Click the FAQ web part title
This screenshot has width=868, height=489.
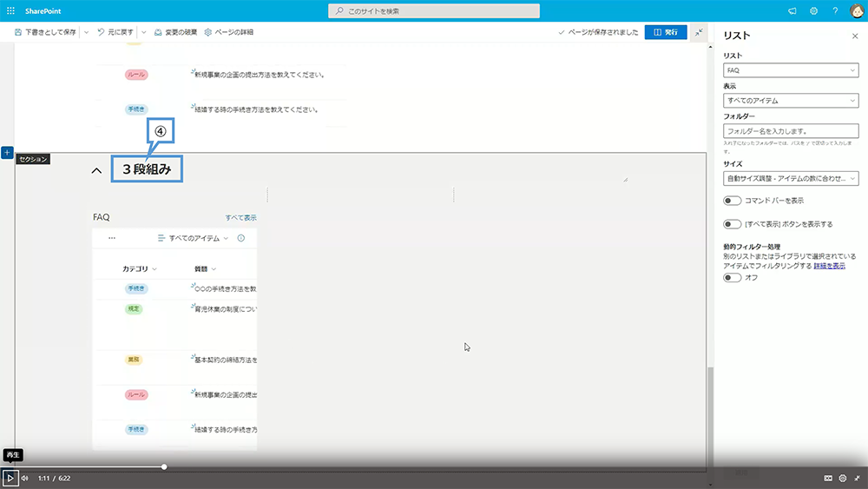[102, 217]
